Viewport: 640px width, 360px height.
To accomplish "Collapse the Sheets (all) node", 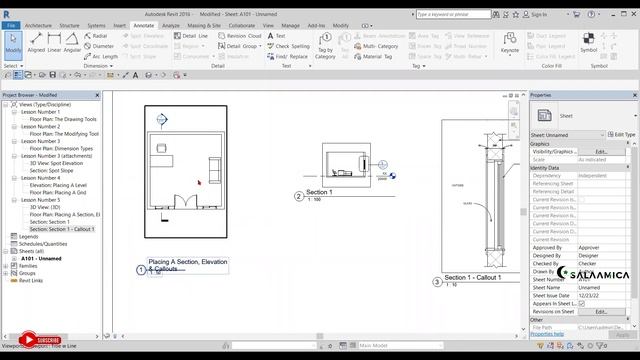I will pyautogui.click(x=6, y=251).
